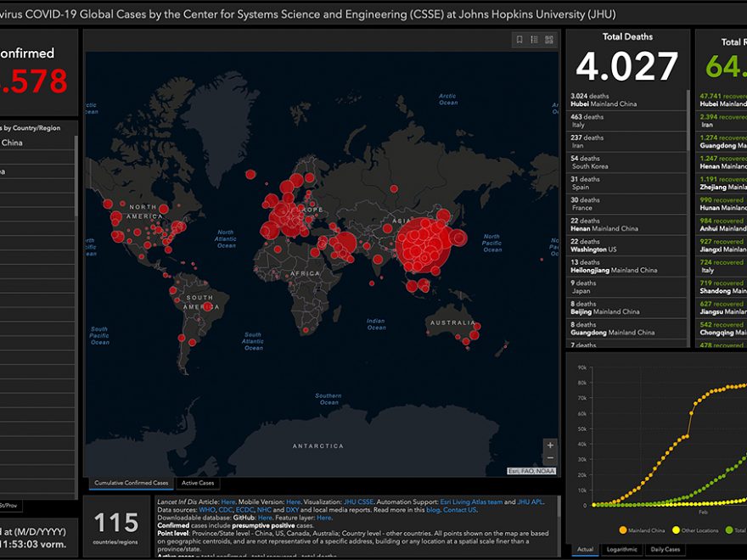This screenshot has height=560, width=747.
Task: Zoom out of the map with minus
Action: (x=550, y=458)
